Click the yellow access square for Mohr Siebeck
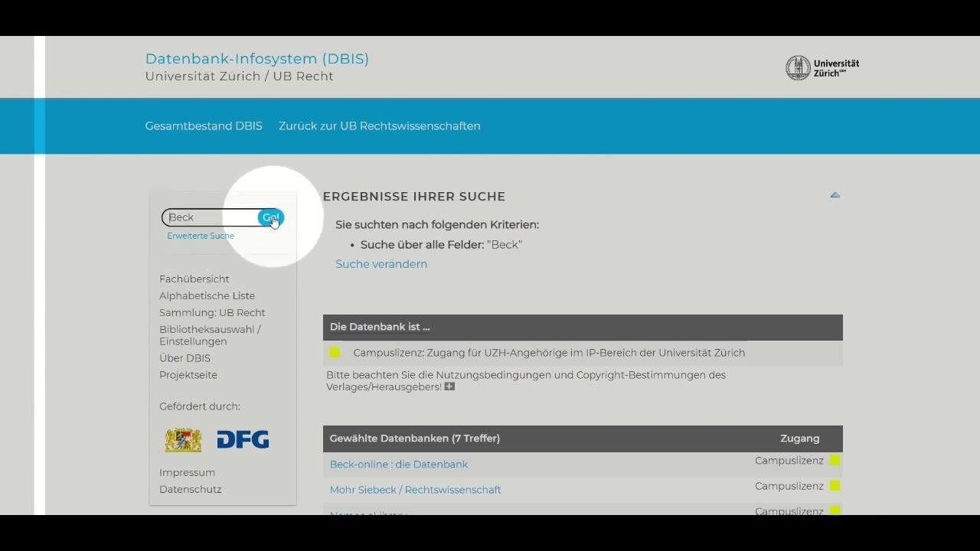This screenshot has height=551, width=980. click(835, 486)
